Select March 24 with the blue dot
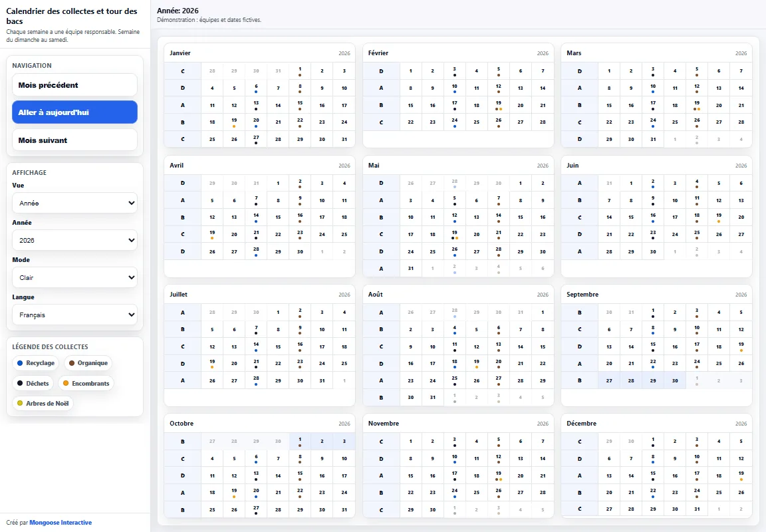This screenshot has height=532, width=766. coord(653,122)
